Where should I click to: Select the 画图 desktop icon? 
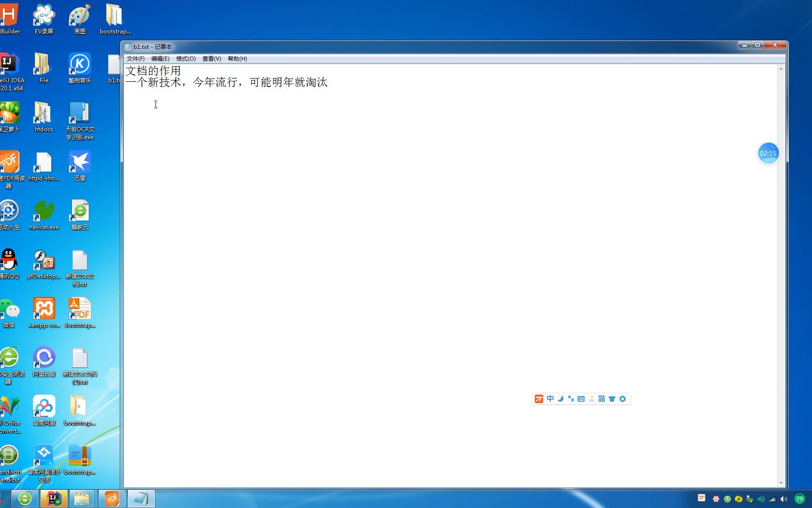click(x=80, y=19)
